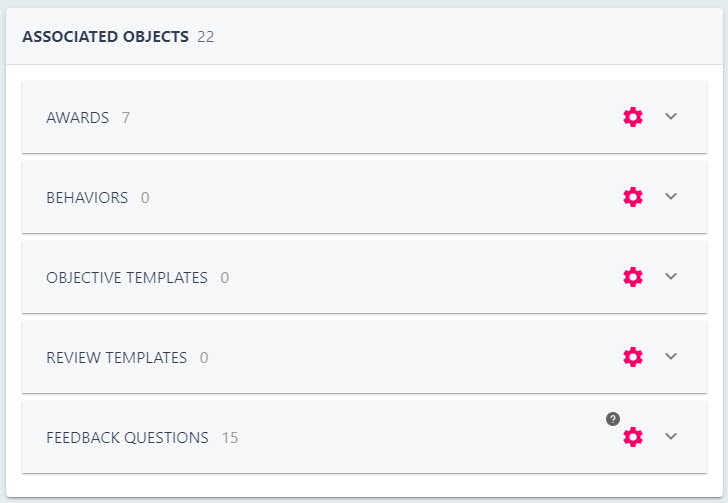The image size is (728, 503).
Task: Open the Awards gear settings
Action: point(633,117)
